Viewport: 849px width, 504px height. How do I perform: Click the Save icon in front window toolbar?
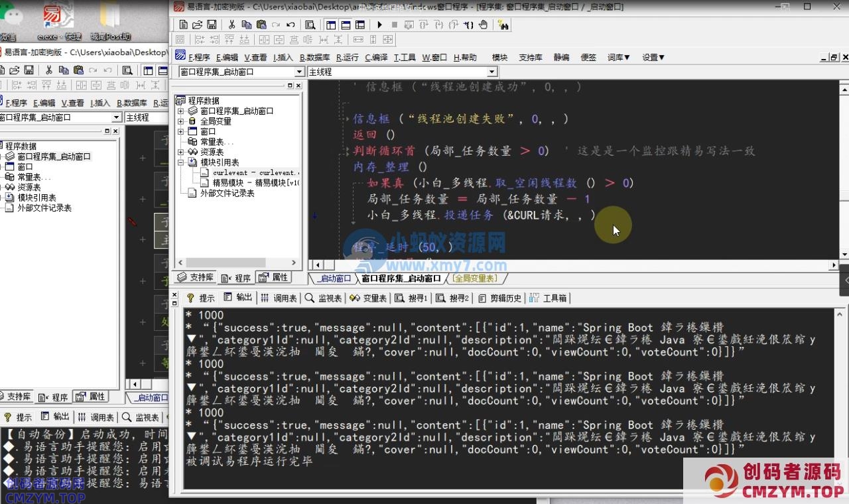point(212,25)
